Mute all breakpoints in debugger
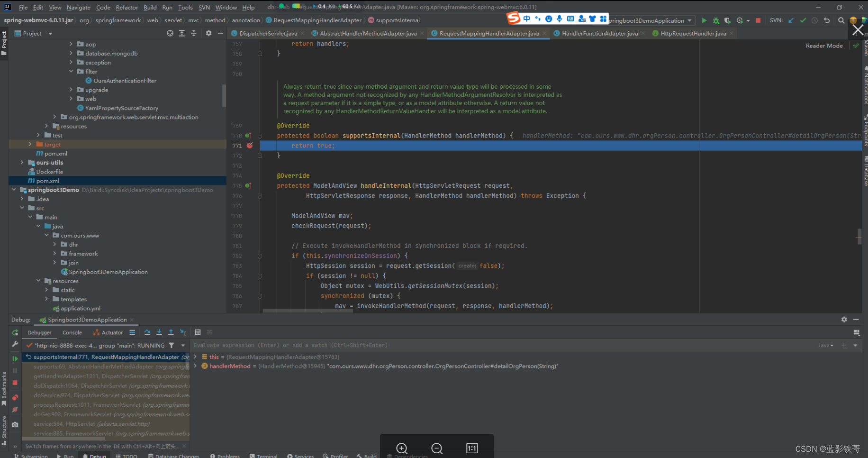 click(15, 410)
